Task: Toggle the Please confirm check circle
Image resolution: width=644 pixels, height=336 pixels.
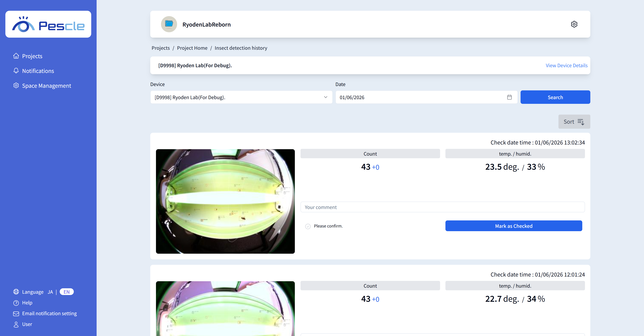Action: [x=308, y=226]
